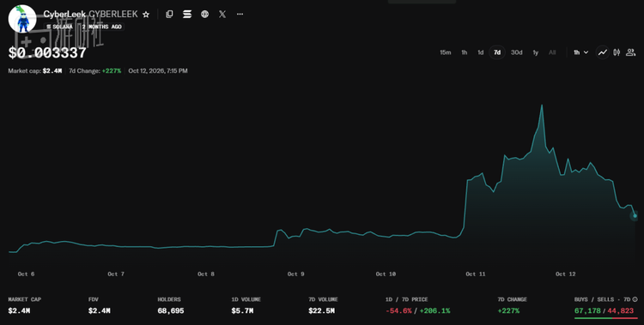
Task: Click the $0.003337 price
Action: 47,53
